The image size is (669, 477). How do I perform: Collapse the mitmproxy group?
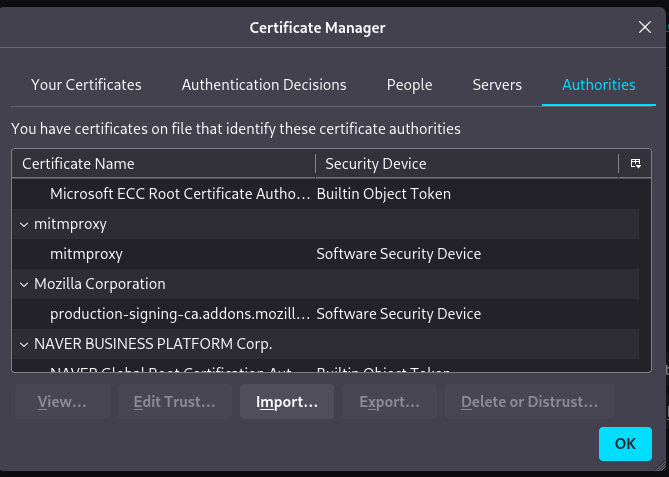24,224
